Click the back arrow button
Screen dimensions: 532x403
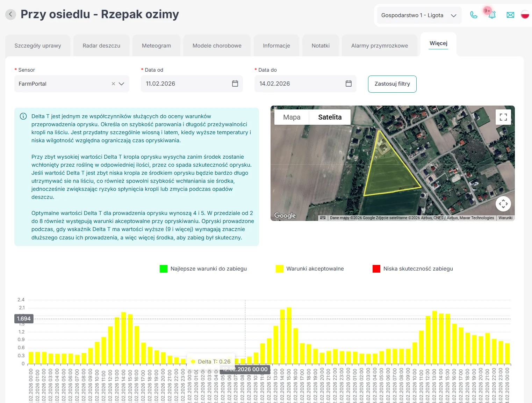10,14
